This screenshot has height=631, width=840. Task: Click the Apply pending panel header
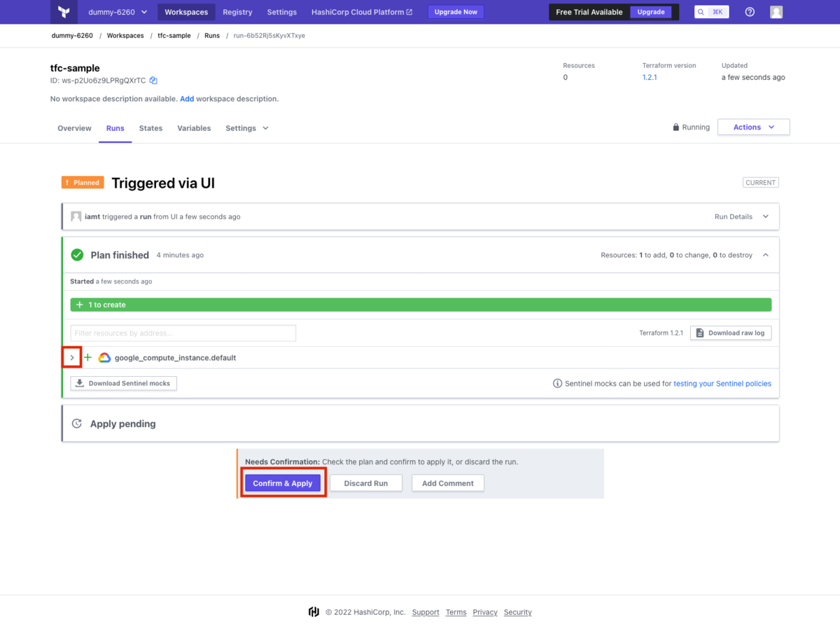(421, 424)
